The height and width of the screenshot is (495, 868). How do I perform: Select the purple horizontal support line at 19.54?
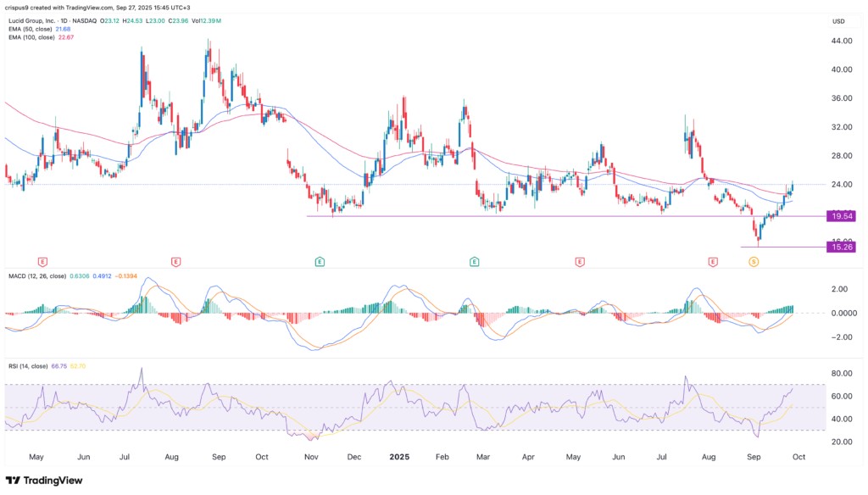coord(509,216)
